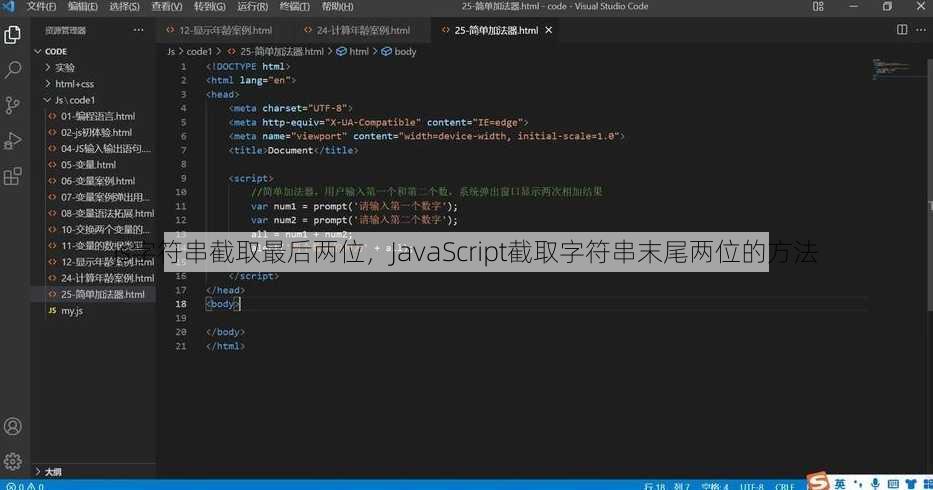Open the Run and Debug view
This screenshot has width=933, height=490.
point(12,141)
